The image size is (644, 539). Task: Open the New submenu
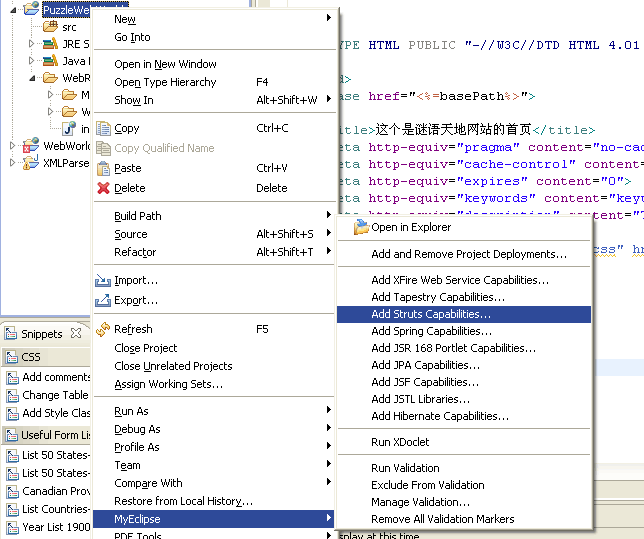pyautogui.click(x=214, y=19)
